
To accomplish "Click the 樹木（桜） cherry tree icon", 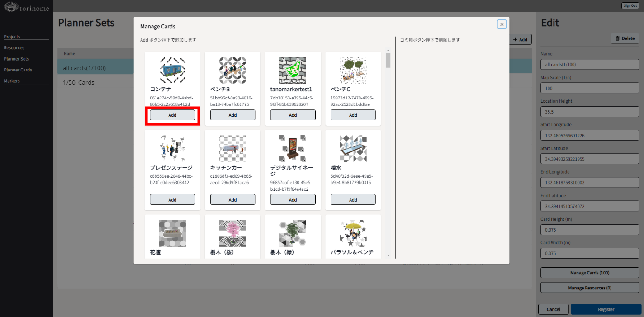I will coord(232,233).
